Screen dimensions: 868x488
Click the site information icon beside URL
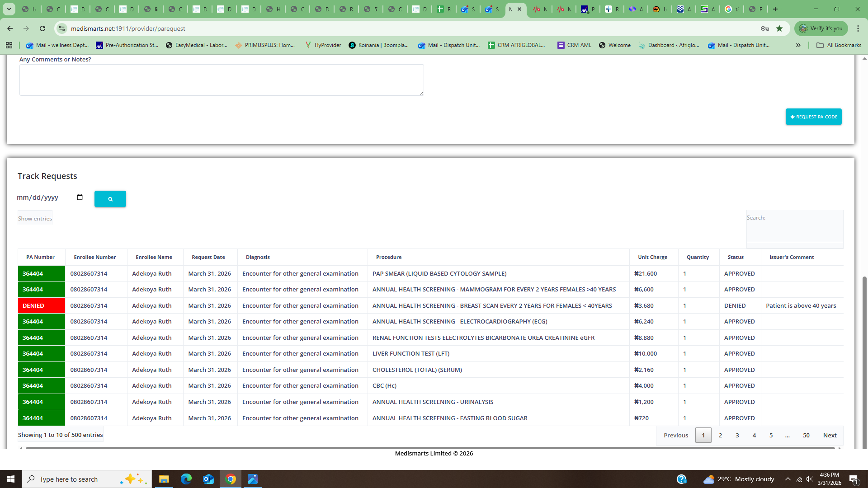tap(62, 28)
